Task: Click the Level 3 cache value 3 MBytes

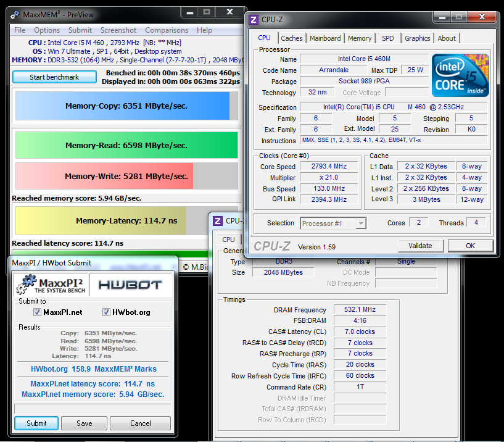Action: click(x=426, y=199)
